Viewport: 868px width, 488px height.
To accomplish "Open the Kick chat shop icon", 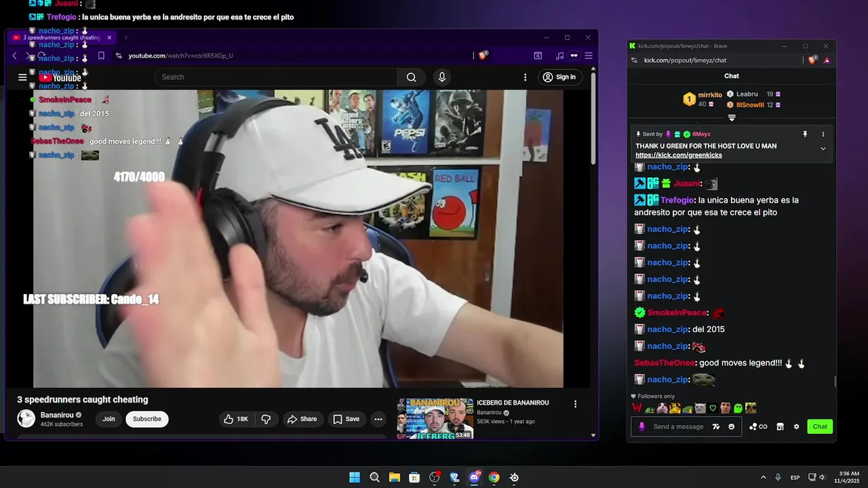I will click(x=780, y=426).
